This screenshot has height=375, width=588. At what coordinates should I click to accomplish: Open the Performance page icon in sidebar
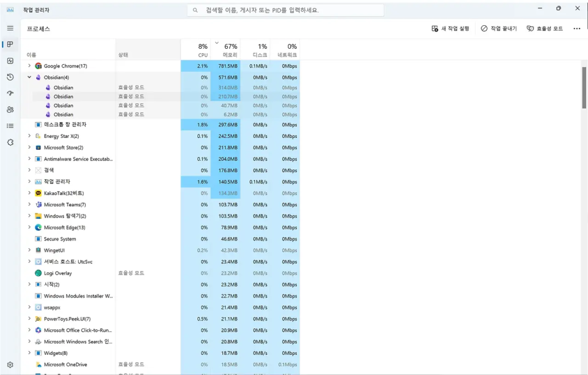pyautogui.click(x=10, y=61)
